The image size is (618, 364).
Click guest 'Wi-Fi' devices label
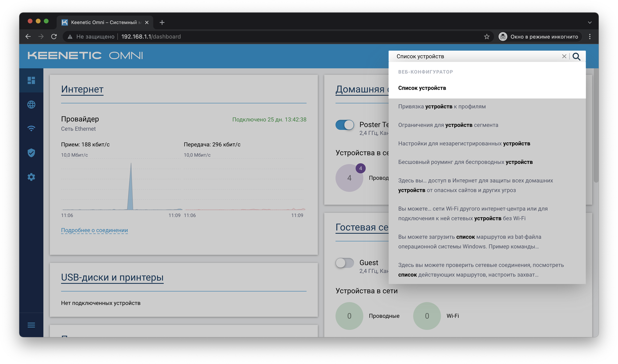[452, 316]
